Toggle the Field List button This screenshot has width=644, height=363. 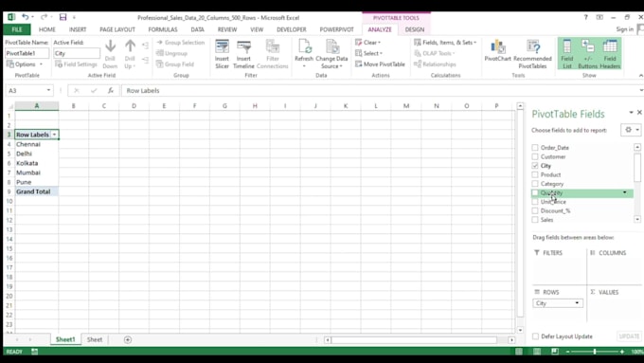[x=566, y=54]
